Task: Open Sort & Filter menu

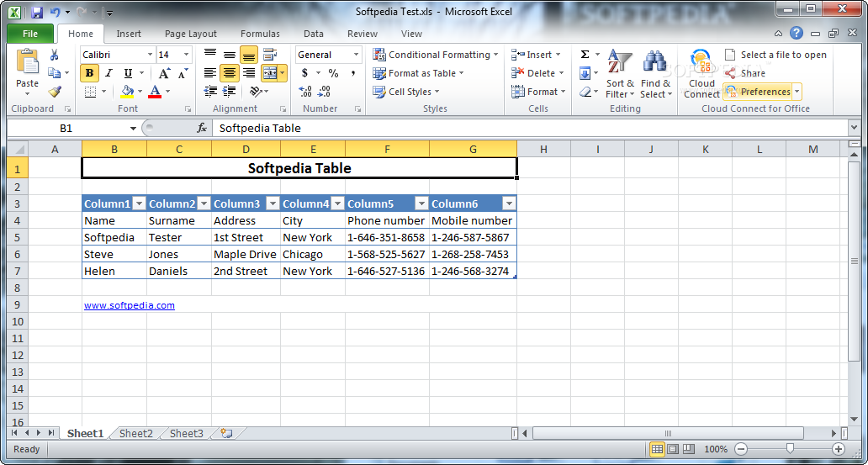Action: [x=620, y=74]
